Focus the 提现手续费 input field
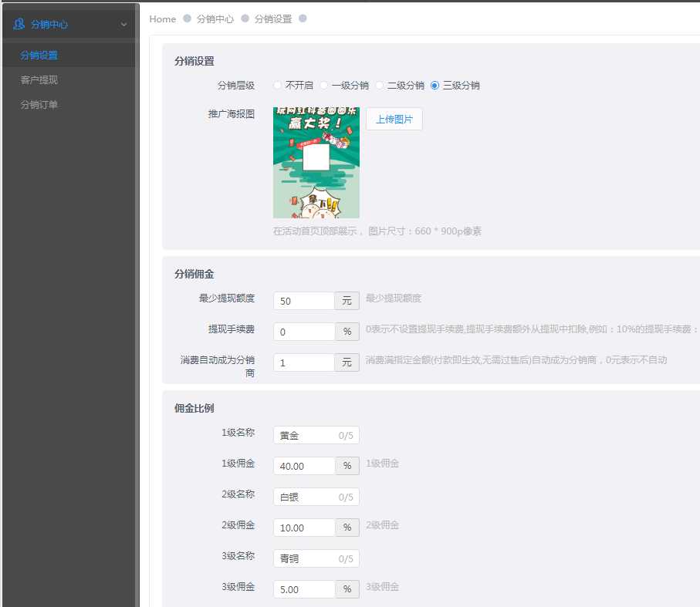This screenshot has height=607, width=700. 304,332
